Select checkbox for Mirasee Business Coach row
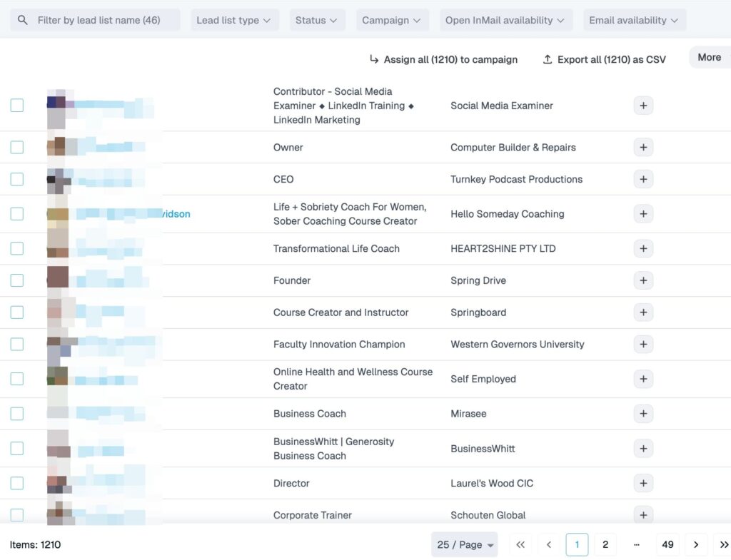Viewport: 731px width, 560px height. 17,414
